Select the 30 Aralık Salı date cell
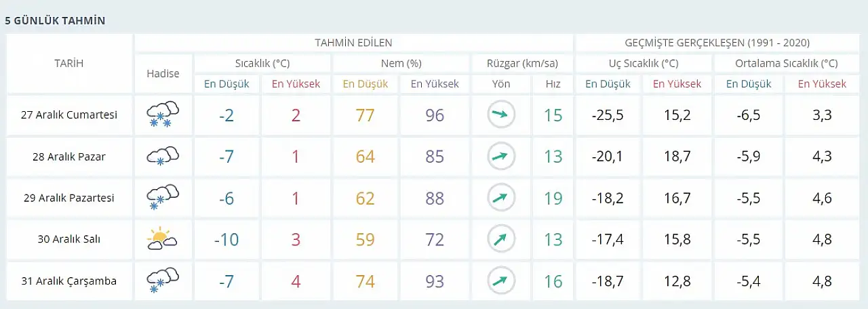This screenshot has width=868, height=309. pyautogui.click(x=69, y=239)
